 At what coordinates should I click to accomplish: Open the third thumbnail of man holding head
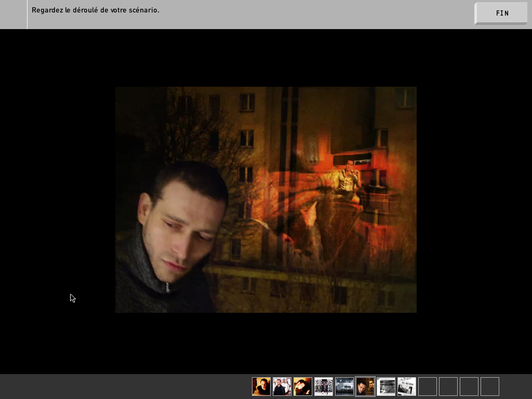point(303,387)
